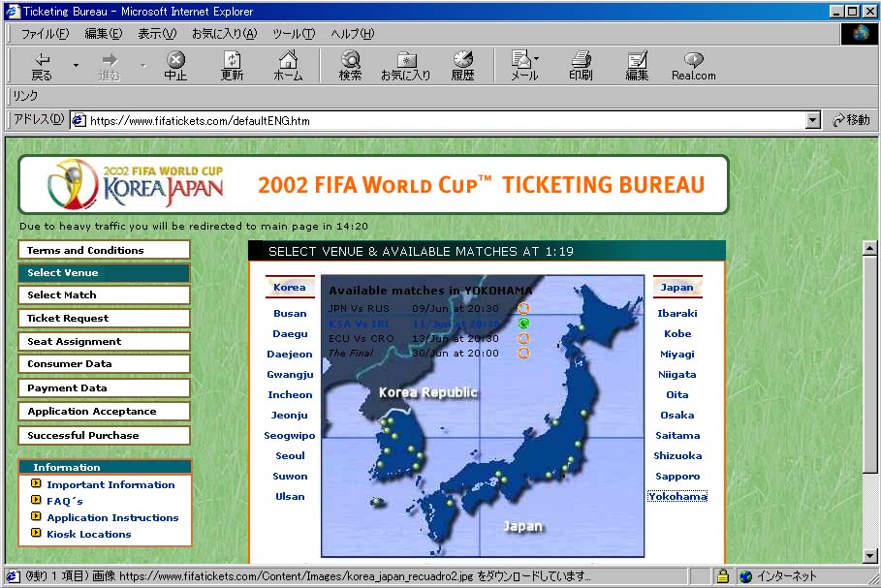Click the Consumer Data step button

click(x=104, y=364)
